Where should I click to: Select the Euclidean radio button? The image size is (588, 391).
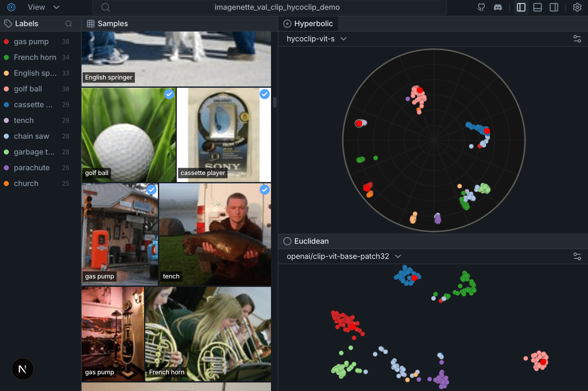pyautogui.click(x=287, y=241)
